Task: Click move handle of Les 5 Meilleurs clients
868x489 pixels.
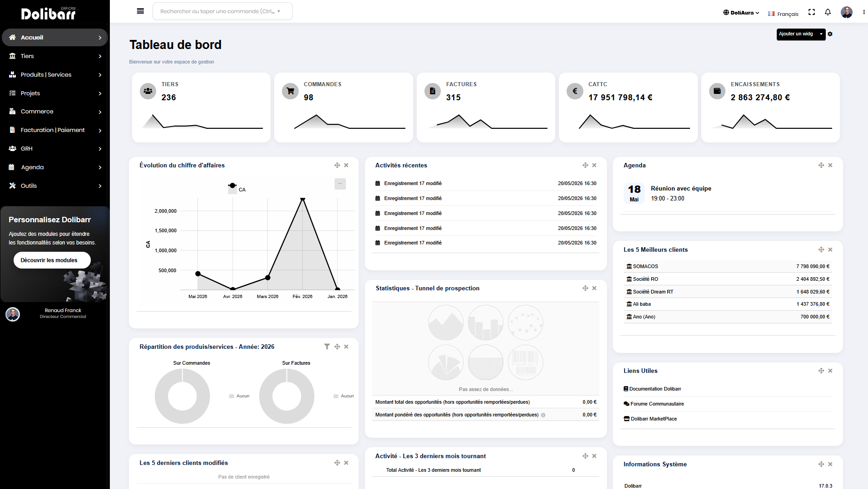Action: (x=821, y=250)
